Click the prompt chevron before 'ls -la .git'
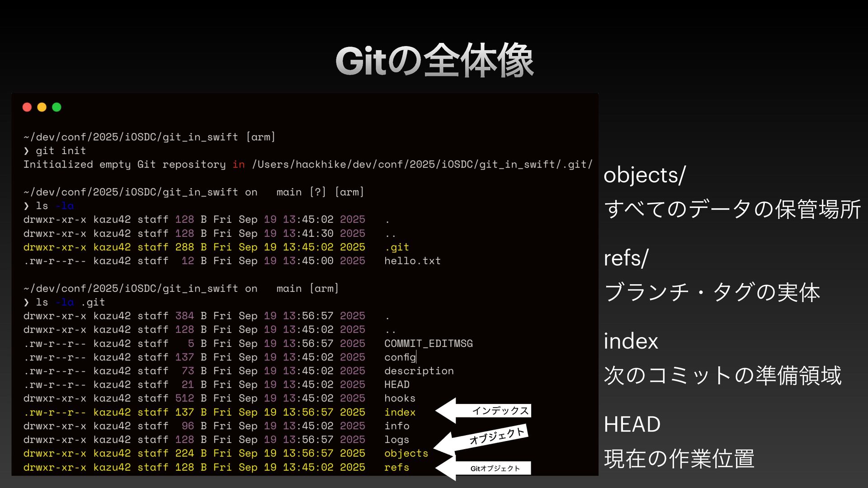 click(x=26, y=302)
